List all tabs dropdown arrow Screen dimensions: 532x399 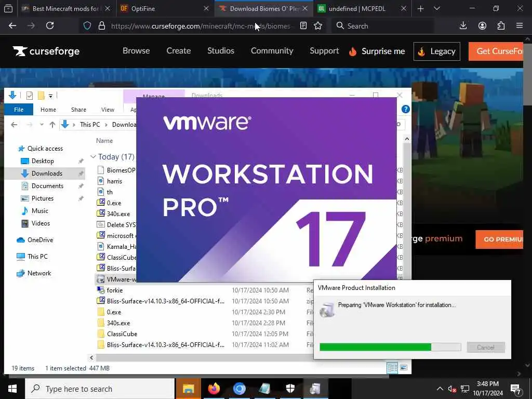click(437, 8)
